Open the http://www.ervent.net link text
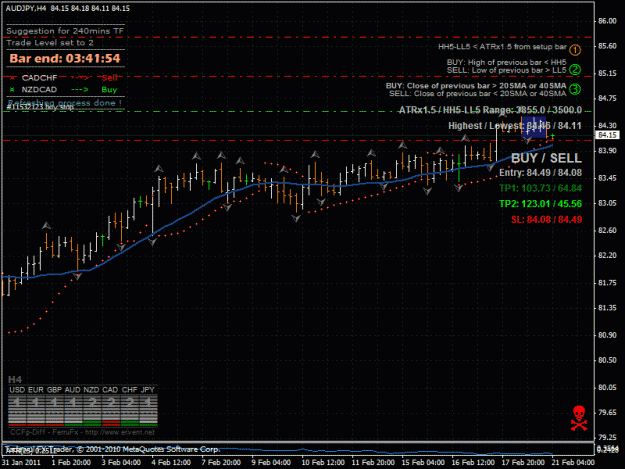The width and height of the screenshot is (625, 469). click(x=120, y=432)
